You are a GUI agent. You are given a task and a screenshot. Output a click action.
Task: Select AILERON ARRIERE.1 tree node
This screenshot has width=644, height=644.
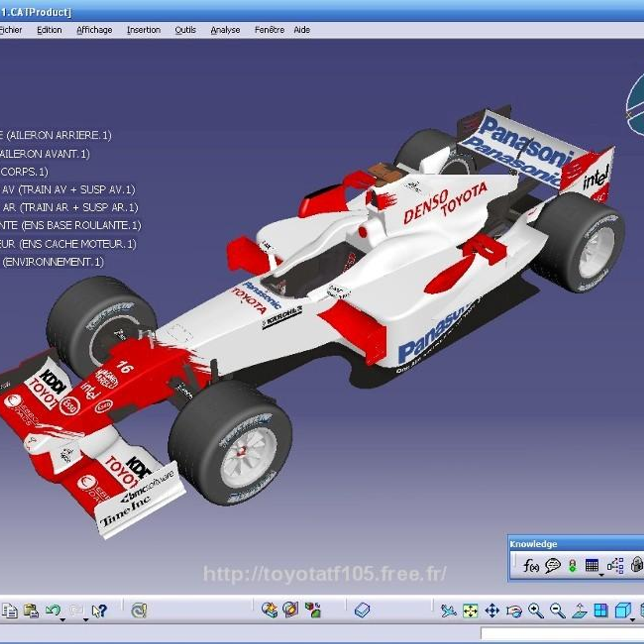tap(56, 135)
